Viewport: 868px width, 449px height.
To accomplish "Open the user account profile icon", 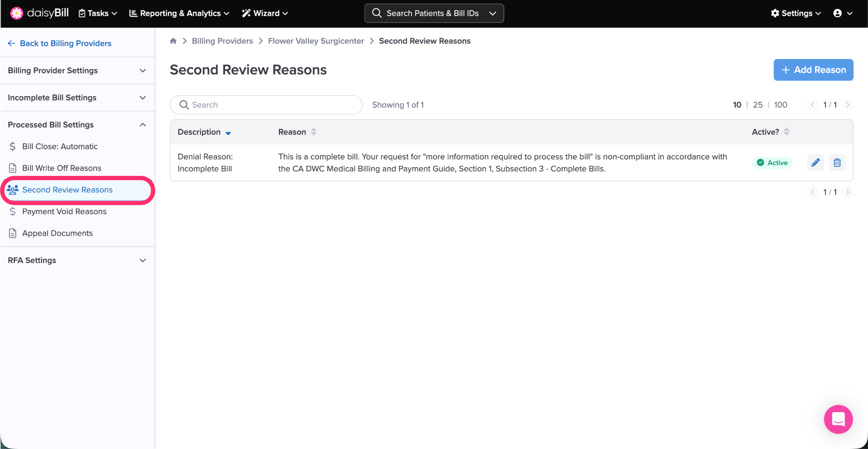I will tap(837, 13).
